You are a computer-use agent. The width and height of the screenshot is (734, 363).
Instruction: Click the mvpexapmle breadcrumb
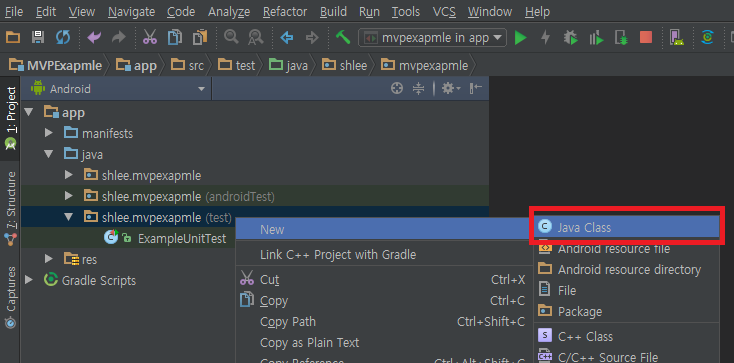tap(425, 66)
